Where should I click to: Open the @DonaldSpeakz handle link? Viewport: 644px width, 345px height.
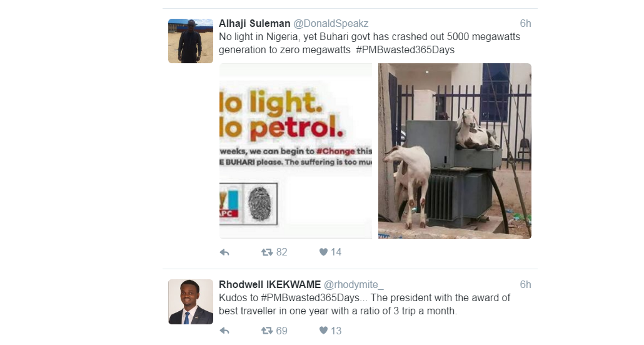coord(331,23)
